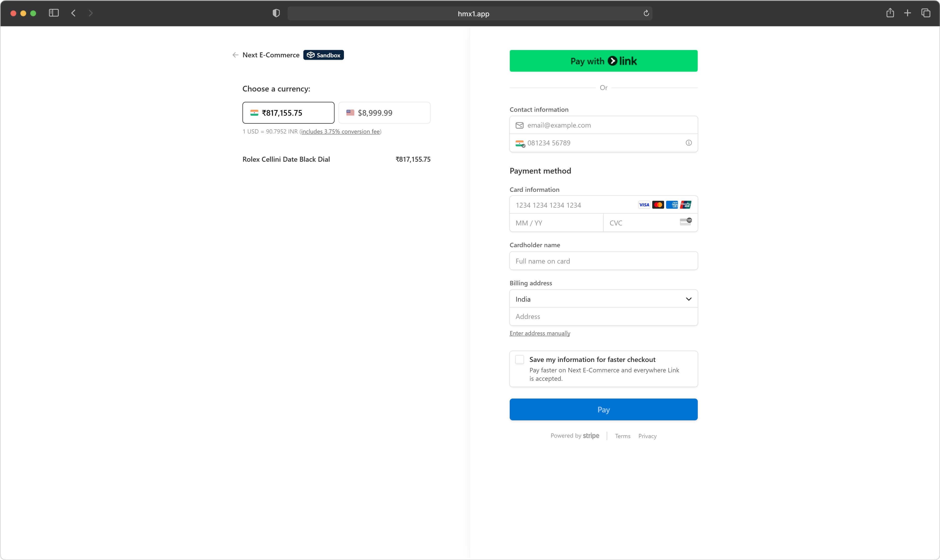The width and height of the screenshot is (940, 560).
Task: Open the Share icon in Safari toolbar
Action: click(x=890, y=13)
